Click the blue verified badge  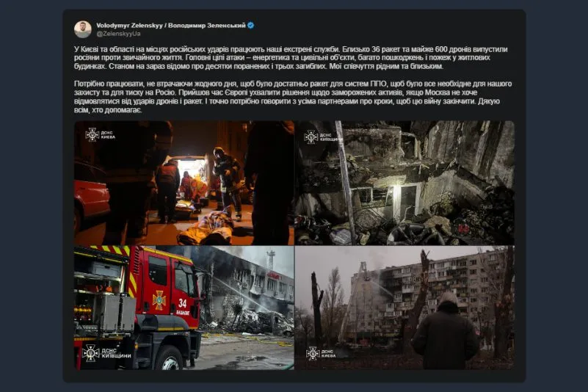[x=250, y=25]
